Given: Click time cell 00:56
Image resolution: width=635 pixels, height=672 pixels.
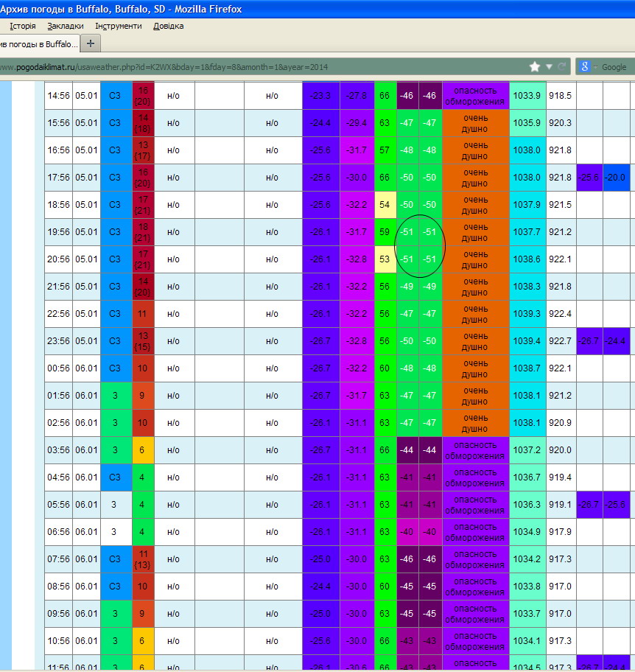Looking at the screenshot, I should pyautogui.click(x=58, y=368).
